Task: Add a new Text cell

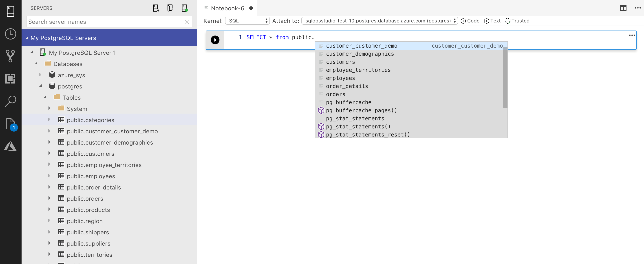Action: (x=492, y=21)
